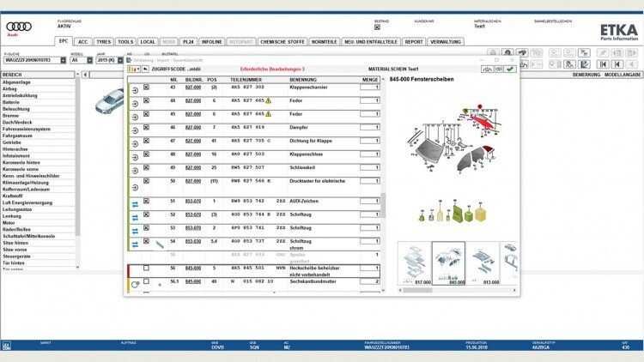644x362 pixels.
Task: Uncheck the checkbox on row 49 Schliesskeil
Action: click(x=146, y=167)
